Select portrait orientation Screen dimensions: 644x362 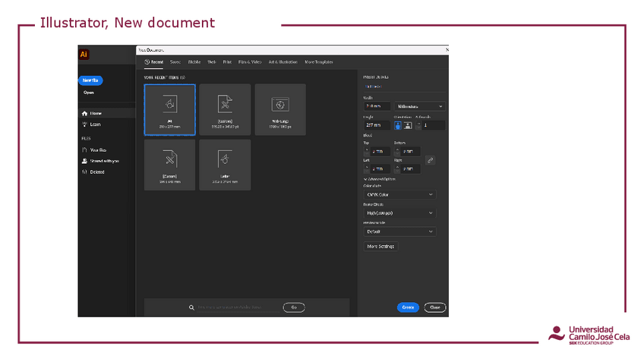[x=398, y=125]
